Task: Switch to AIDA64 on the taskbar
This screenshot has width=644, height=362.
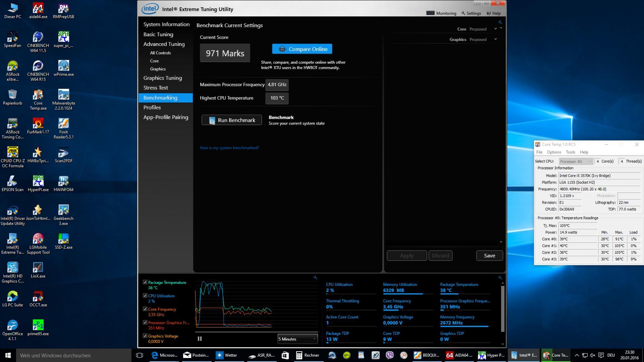Action: click(459, 355)
